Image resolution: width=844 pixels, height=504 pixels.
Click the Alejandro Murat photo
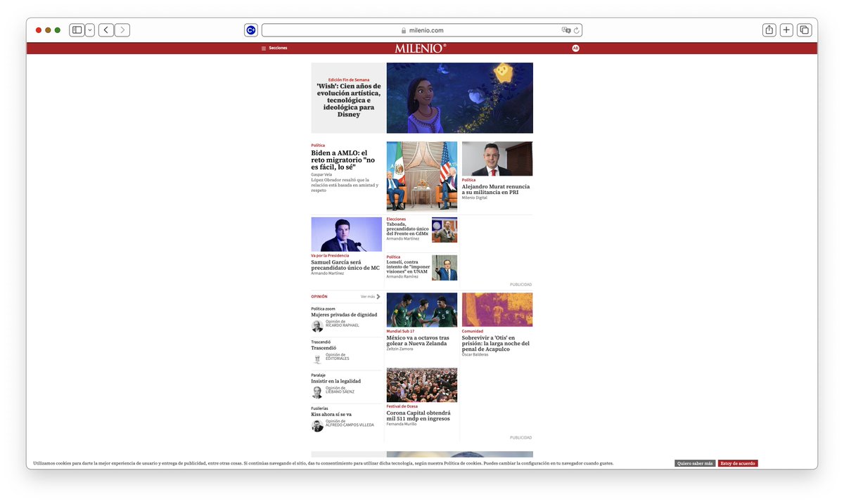click(497, 158)
